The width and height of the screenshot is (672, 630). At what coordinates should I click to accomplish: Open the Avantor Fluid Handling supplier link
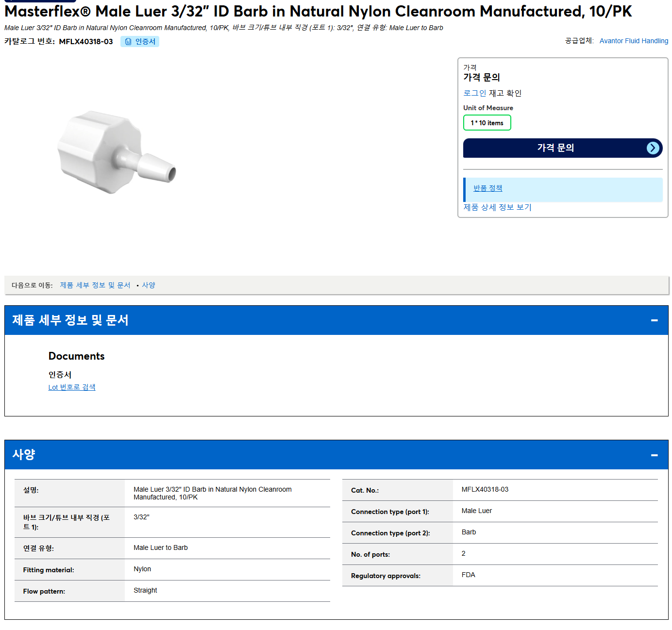[x=634, y=41]
